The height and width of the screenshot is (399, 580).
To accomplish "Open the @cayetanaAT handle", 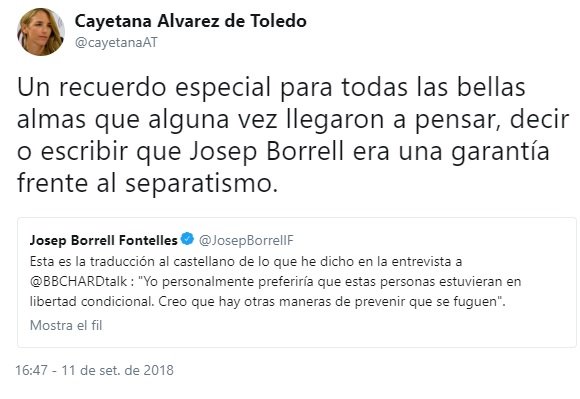I will (116, 43).
